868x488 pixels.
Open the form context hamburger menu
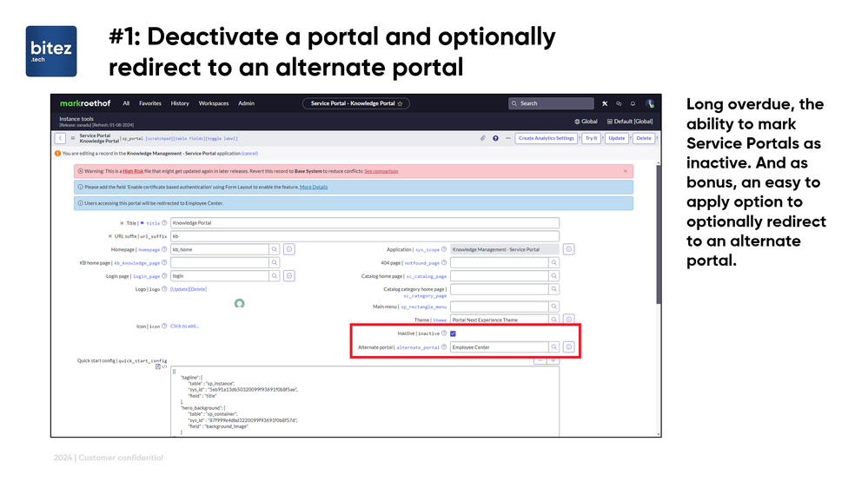(72, 138)
